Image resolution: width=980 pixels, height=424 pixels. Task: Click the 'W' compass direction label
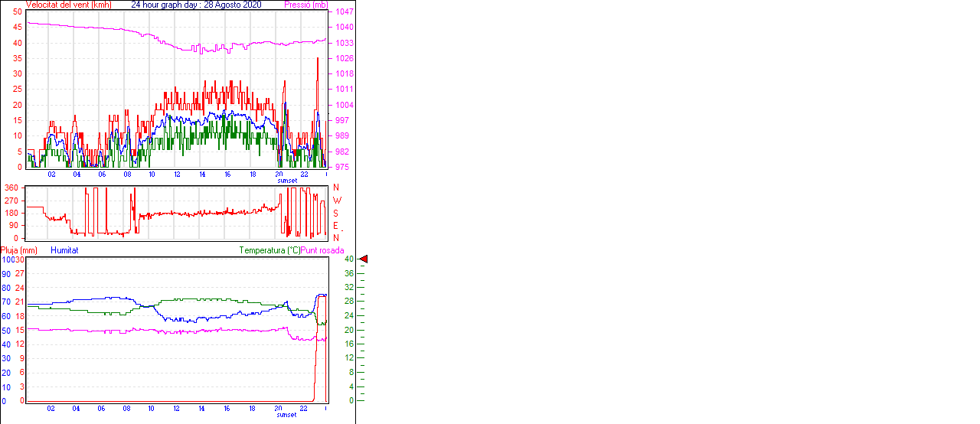(336, 201)
